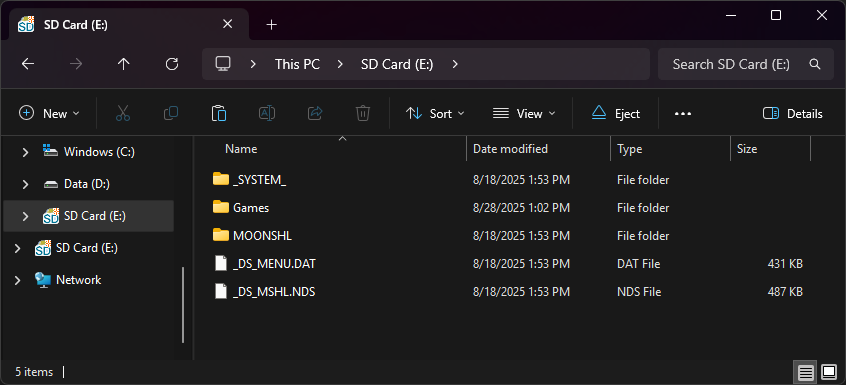This screenshot has height=385, width=846.
Task: Click the navigation pane scrollbar
Action: click(183, 304)
